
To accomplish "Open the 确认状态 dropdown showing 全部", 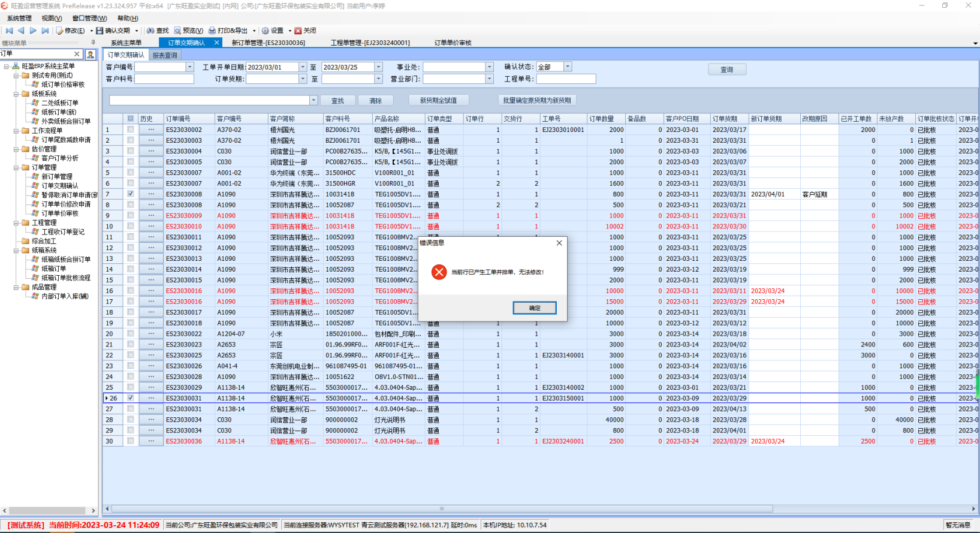I will tap(568, 67).
